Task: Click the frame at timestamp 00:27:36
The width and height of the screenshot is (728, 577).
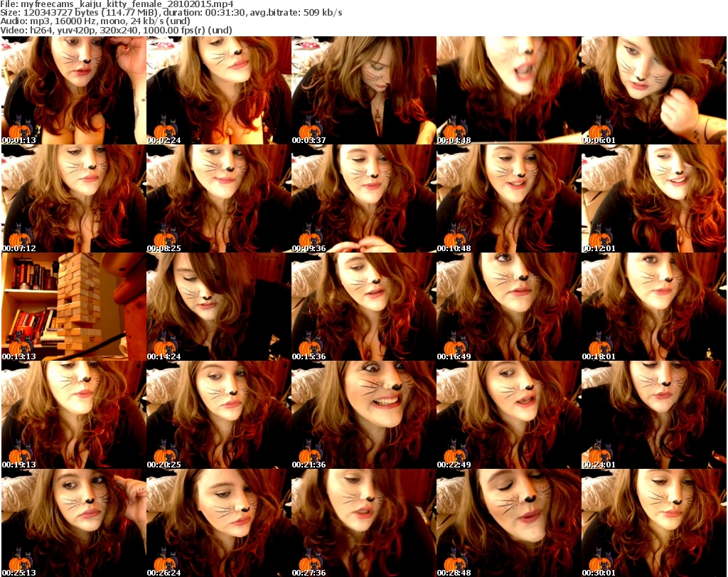Action: [363, 523]
